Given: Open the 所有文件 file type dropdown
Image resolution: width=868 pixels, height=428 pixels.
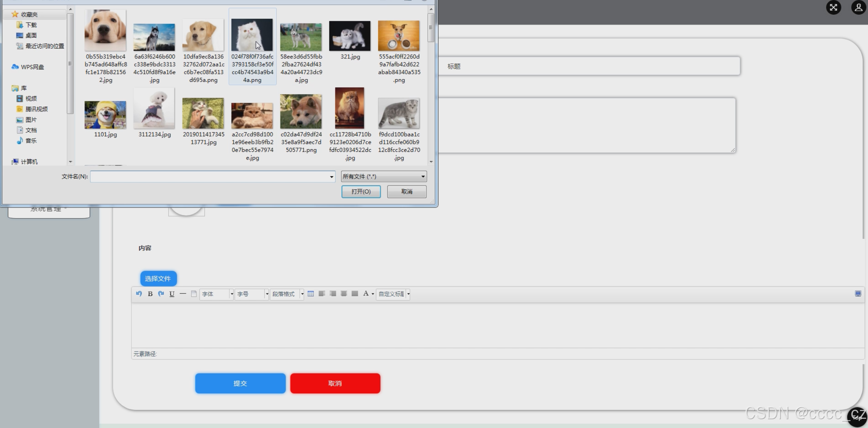Looking at the screenshot, I should click(383, 177).
